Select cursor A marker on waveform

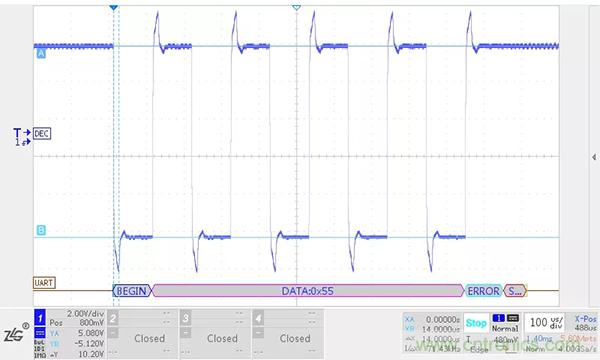pos(41,54)
